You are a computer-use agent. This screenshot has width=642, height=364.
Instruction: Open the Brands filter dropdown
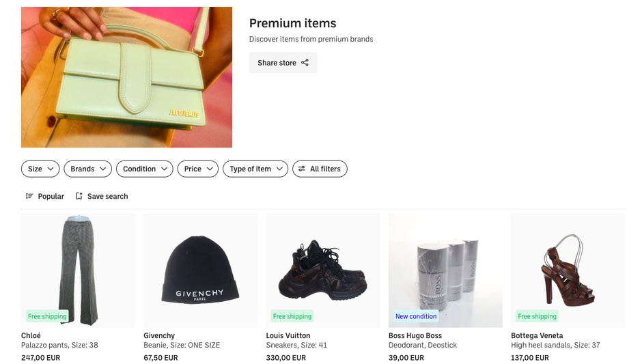[x=88, y=169]
